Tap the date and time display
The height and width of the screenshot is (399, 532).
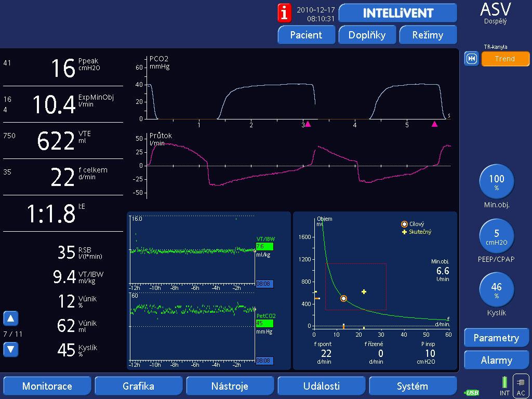coord(315,14)
